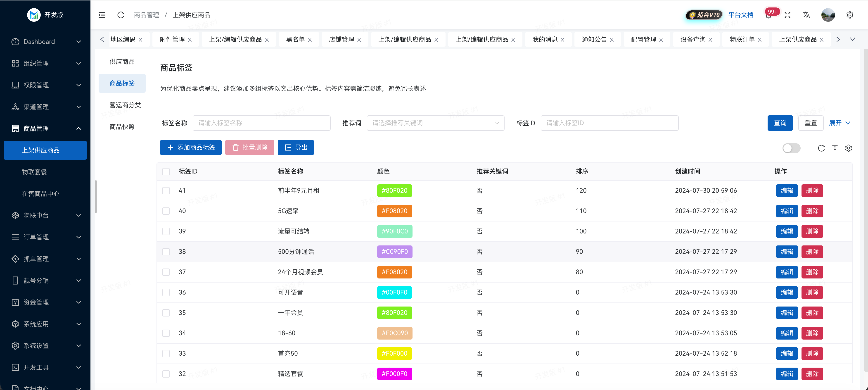
Task: Collapse the sidebar menu fold icon
Action: [x=102, y=15]
